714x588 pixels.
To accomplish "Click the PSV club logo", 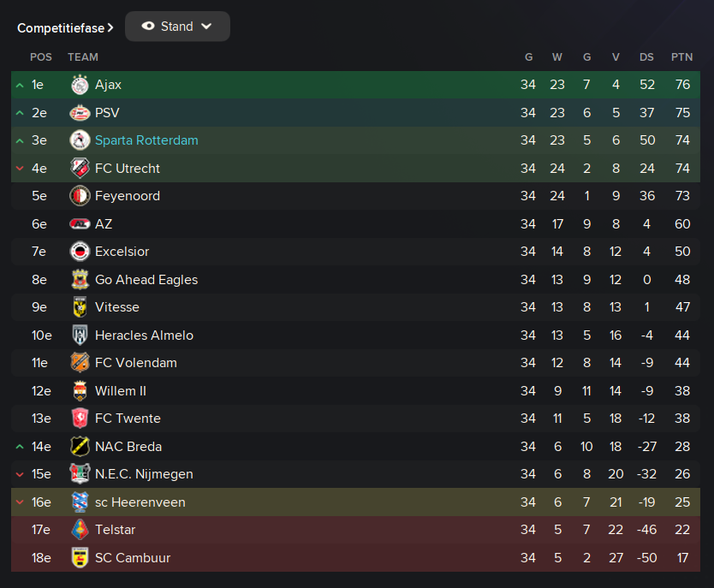I will pos(80,113).
